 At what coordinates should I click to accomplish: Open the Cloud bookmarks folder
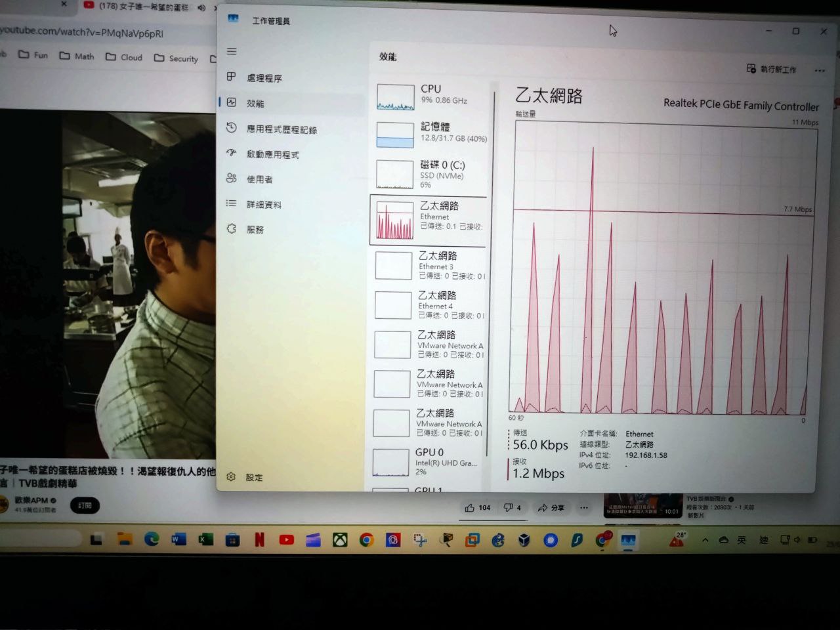pos(123,57)
